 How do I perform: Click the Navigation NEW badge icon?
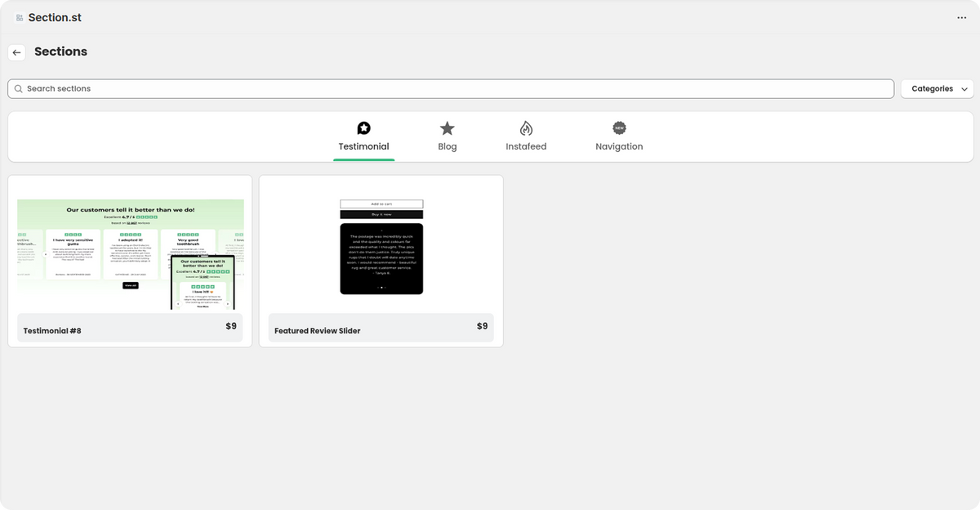click(x=619, y=128)
